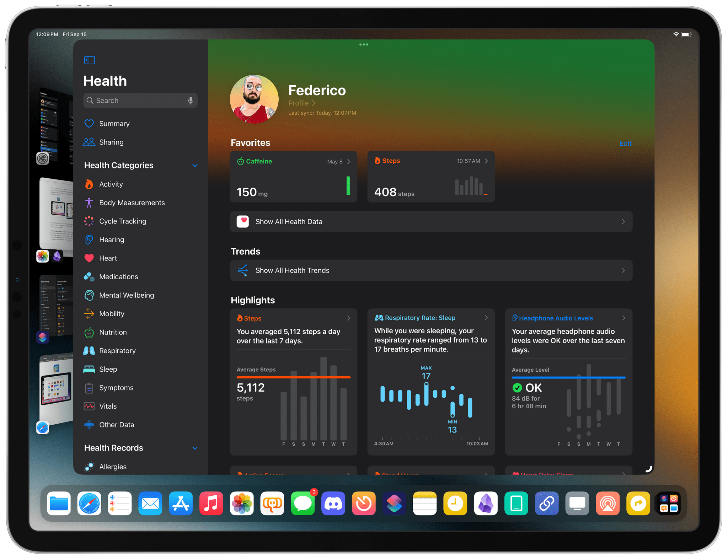728x560 pixels.
Task: Launch Obsidian from the dock
Action: coord(486,504)
